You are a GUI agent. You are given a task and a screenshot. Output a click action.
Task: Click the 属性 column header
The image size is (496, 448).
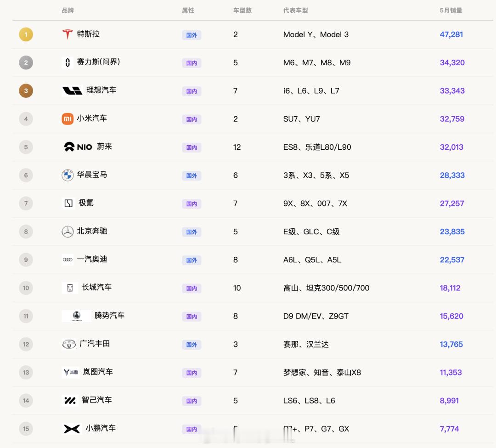[x=188, y=11]
